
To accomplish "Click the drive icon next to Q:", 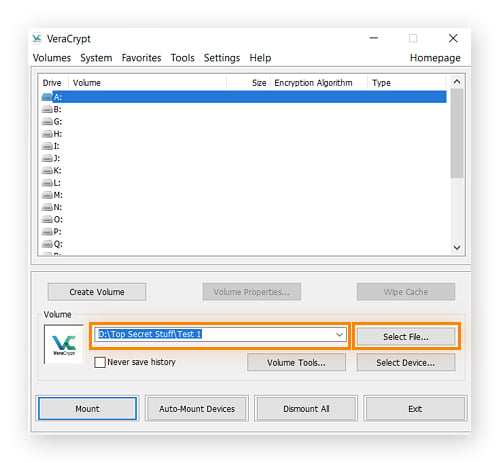I will pyautogui.click(x=47, y=244).
